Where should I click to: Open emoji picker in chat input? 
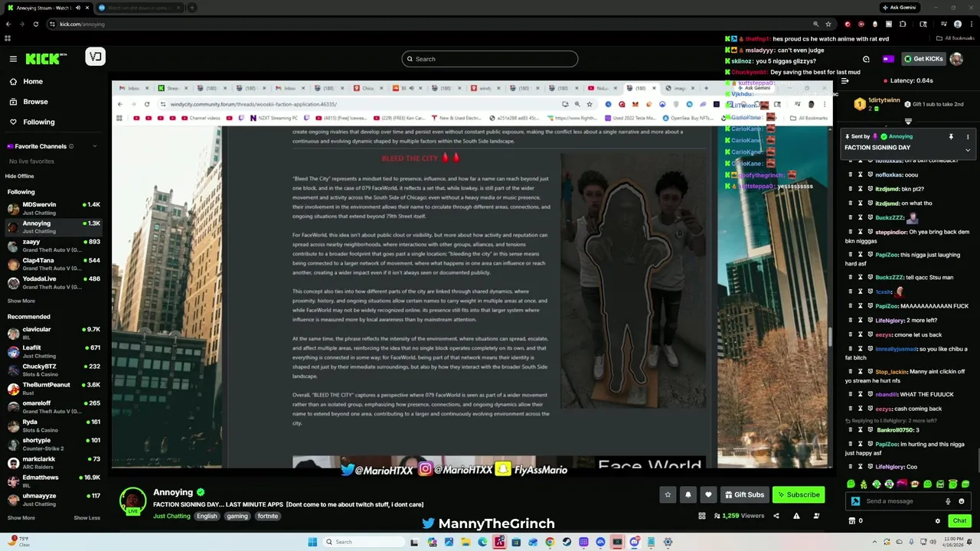962,501
